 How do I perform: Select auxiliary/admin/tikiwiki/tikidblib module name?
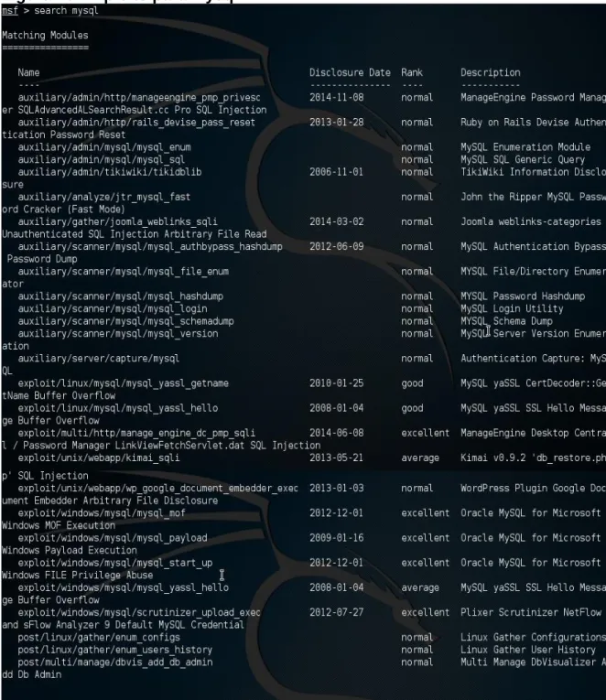[x=110, y=172]
